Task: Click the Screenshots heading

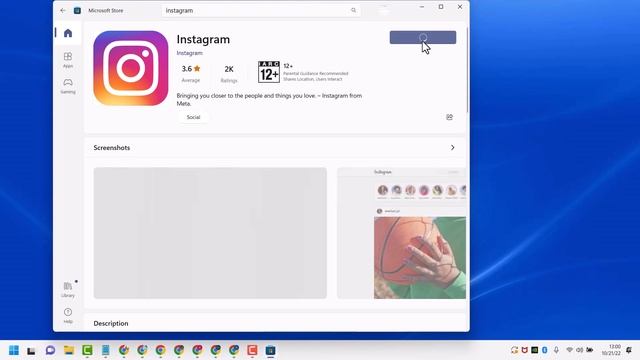Action: pyautogui.click(x=112, y=148)
